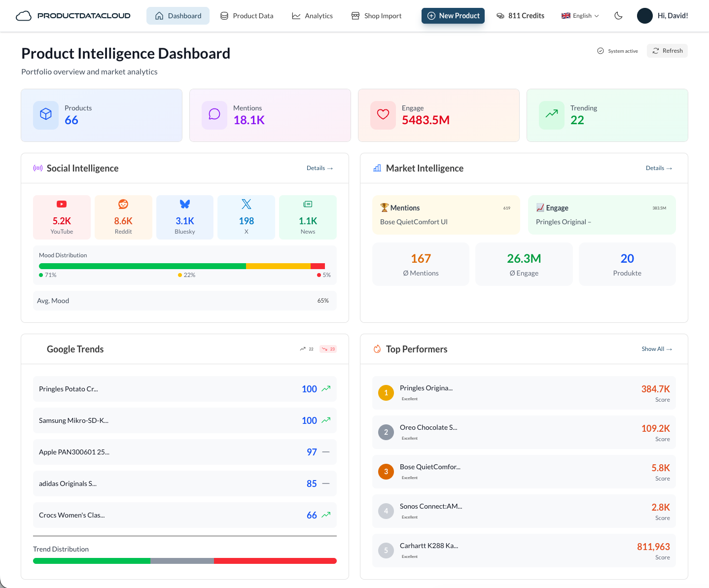Click "Apple PAN300601 25..." trend name
This screenshot has width=709, height=588.
tap(74, 452)
